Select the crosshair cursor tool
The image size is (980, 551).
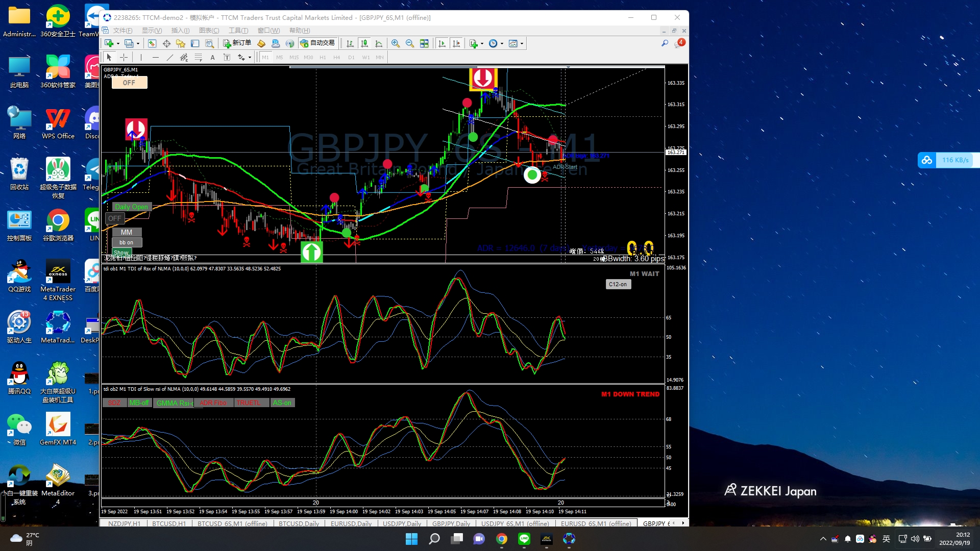click(124, 58)
